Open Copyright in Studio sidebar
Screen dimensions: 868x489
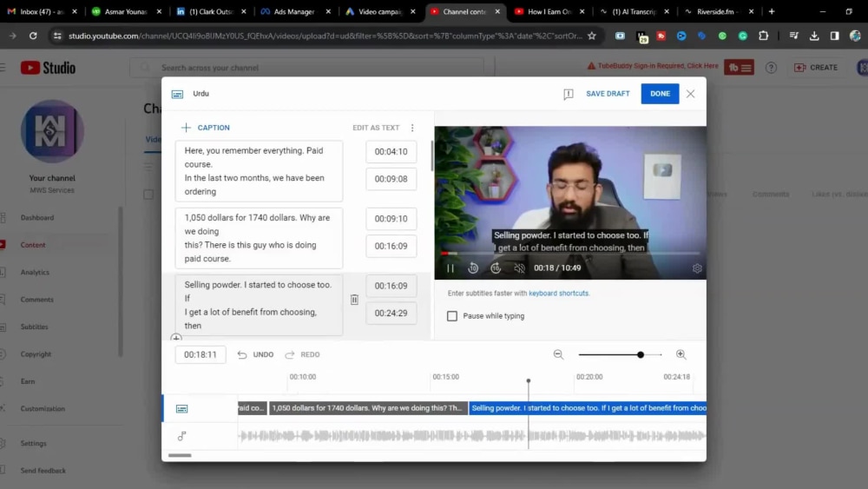coord(36,354)
